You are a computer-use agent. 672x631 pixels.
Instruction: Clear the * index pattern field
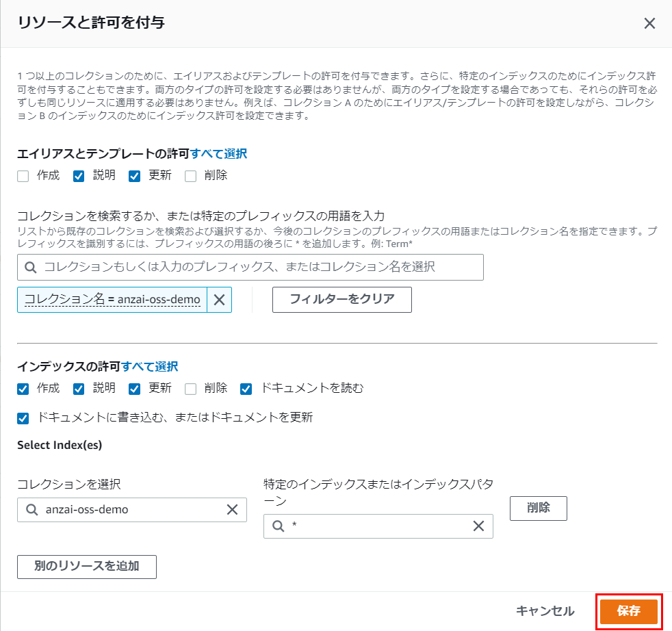pos(479,526)
